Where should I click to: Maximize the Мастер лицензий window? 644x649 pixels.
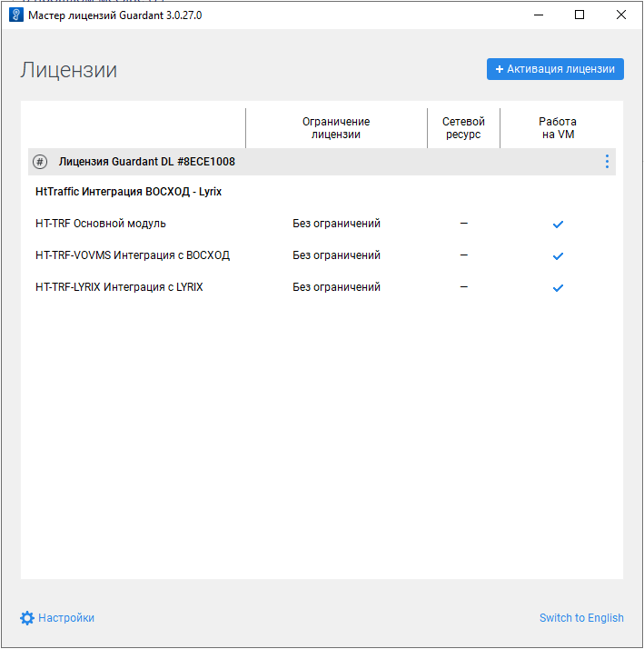coord(580,15)
